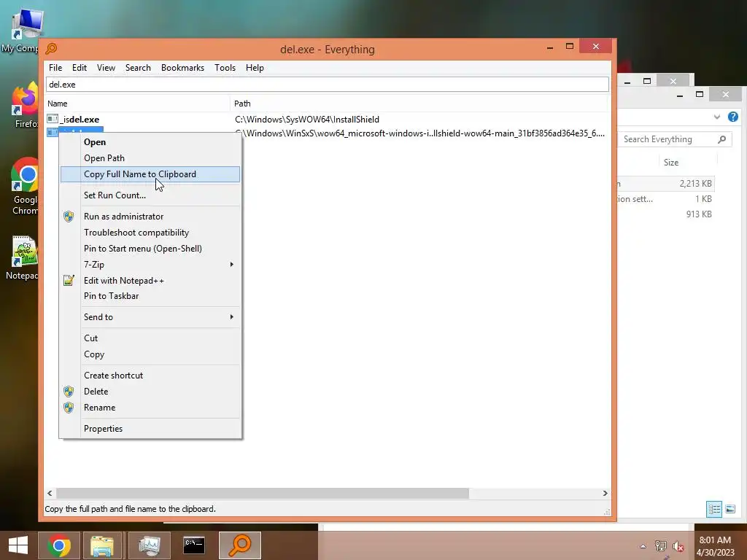Open the View menu
Viewport: 747px width, 560px height.
106,68
